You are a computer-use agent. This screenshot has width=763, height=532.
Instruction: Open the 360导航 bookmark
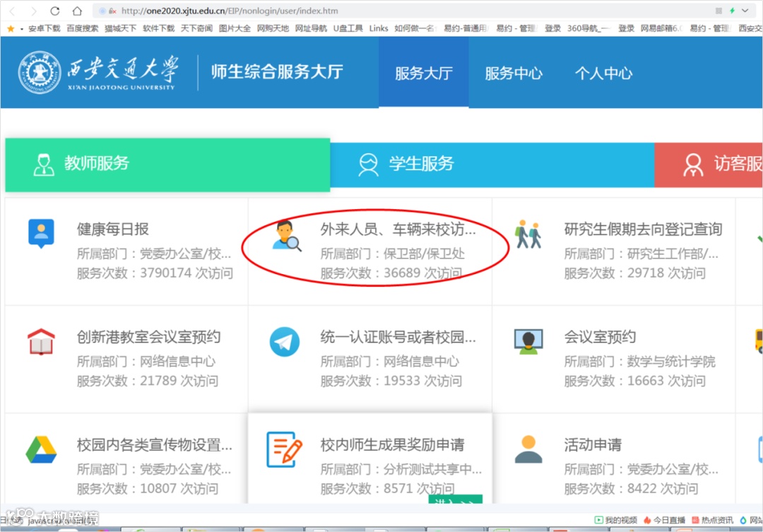point(588,28)
